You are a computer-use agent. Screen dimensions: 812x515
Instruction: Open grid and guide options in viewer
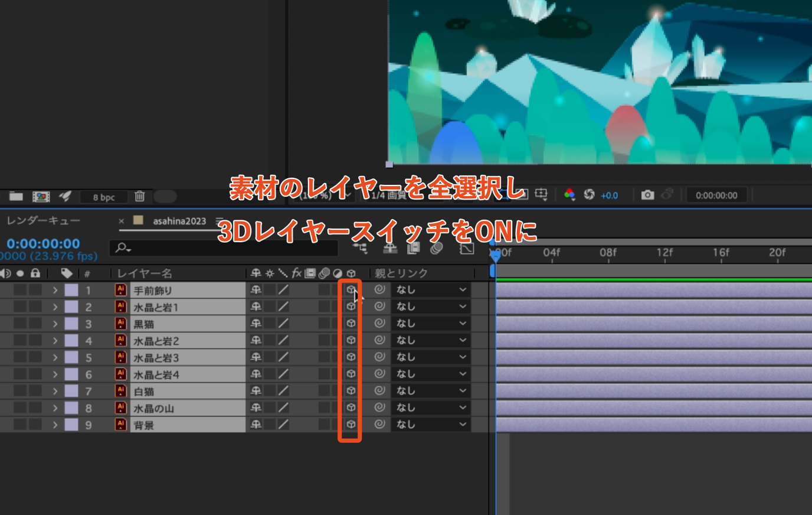pos(541,195)
